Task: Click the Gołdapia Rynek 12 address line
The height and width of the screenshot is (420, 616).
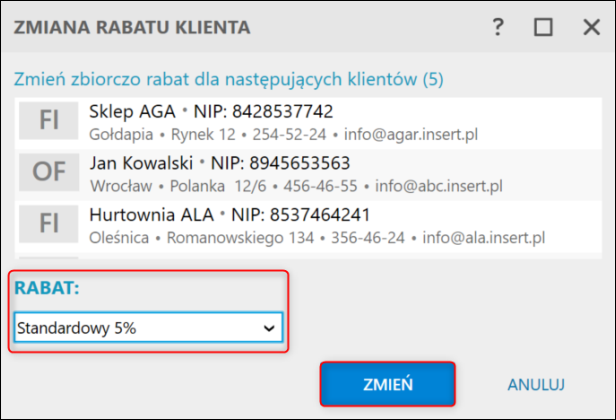Action: 162,135
